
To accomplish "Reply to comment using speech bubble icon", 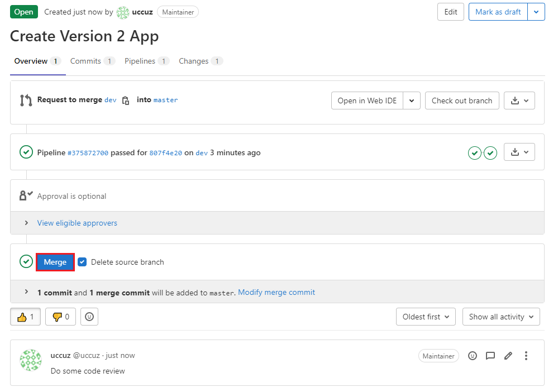I will [x=490, y=356].
